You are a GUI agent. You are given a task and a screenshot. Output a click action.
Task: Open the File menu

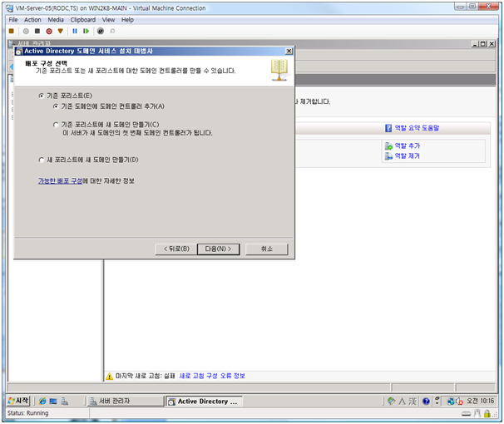pos(13,20)
